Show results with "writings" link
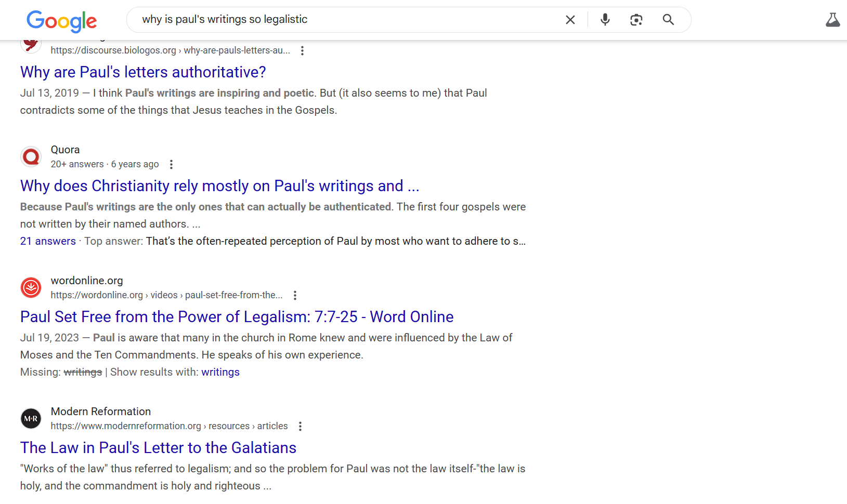The image size is (847, 504). tap(220, 372)
